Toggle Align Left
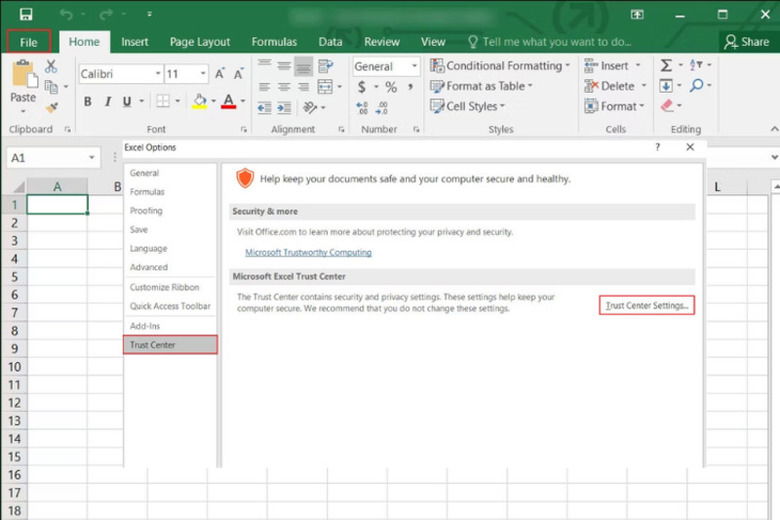 265,87
